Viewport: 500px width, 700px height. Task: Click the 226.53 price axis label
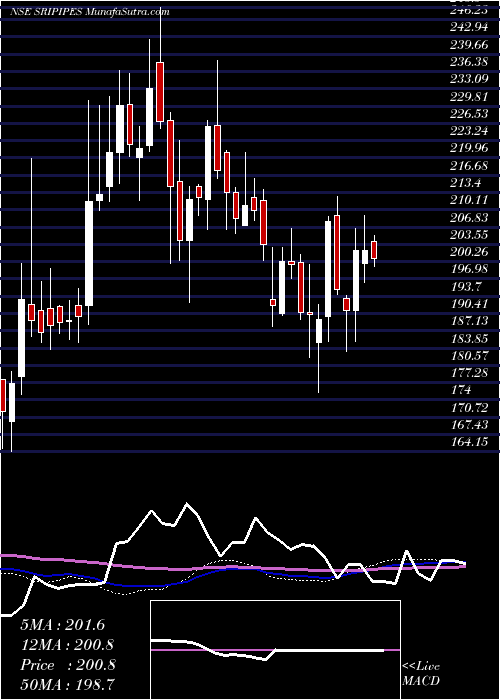(x=468, y=113)
